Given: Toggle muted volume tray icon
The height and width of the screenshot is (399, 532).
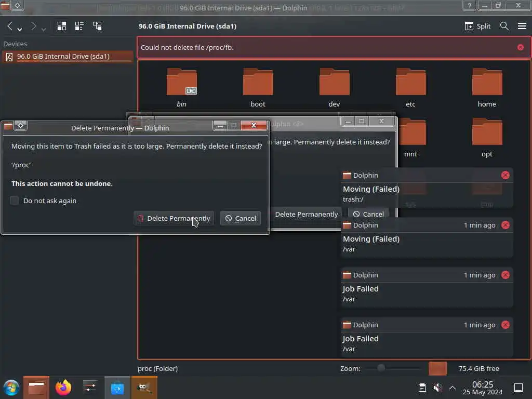Looking at the screenshot, I should (x=437, y=388).
